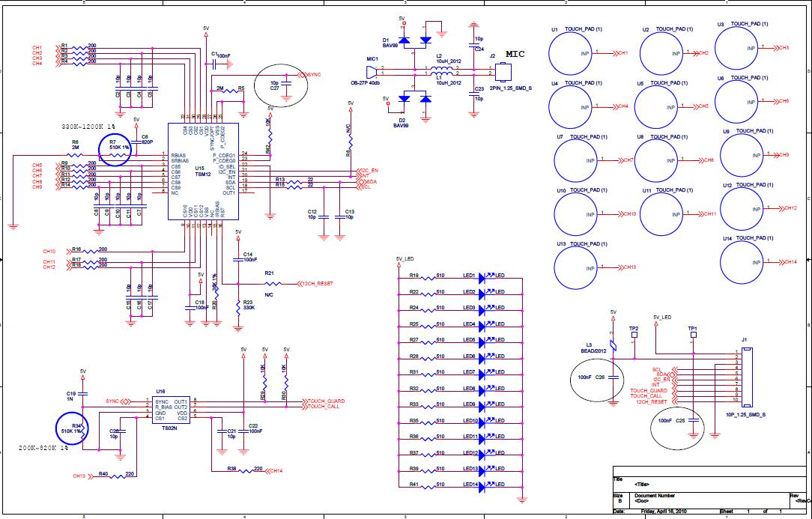Click the circled C26 100nF capacitor
The image size is (812, 519).
point(597,379)
